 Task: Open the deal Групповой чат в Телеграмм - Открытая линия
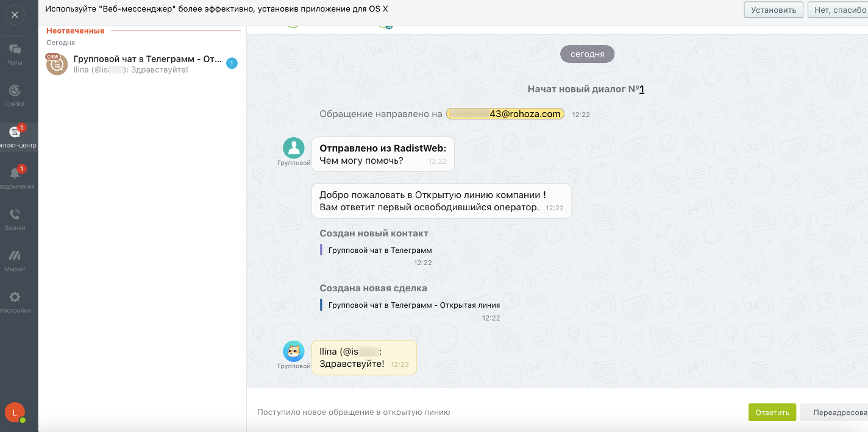[x=414, y=305]
